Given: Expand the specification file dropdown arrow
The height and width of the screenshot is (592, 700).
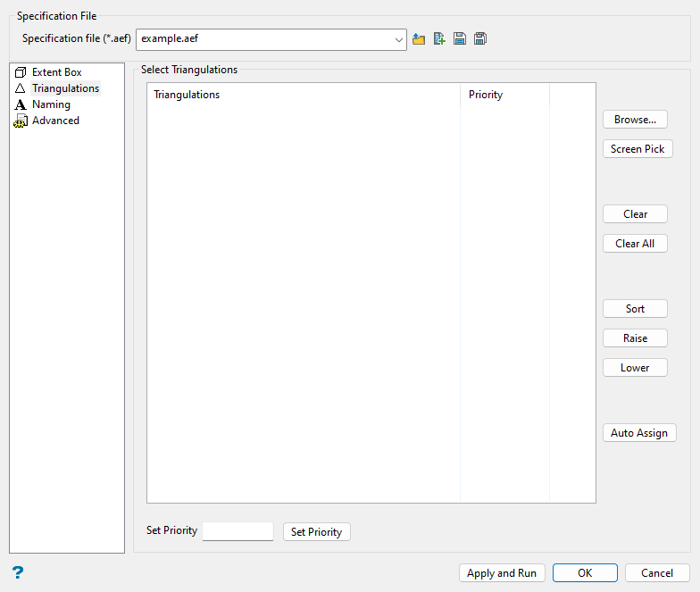Looking at the screenshot, I should tap(398, 39).
